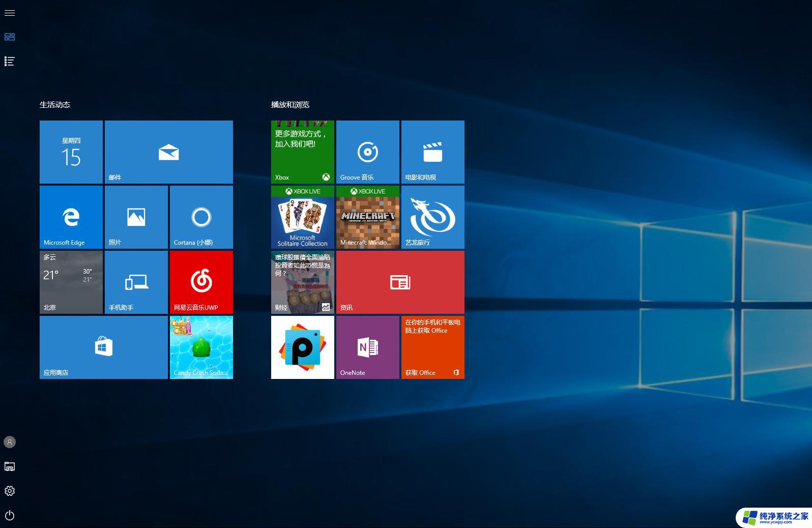Screen dimensions: 812x528
Task: Launch the Candy Crush Soda tile
Action: (201, 347)
